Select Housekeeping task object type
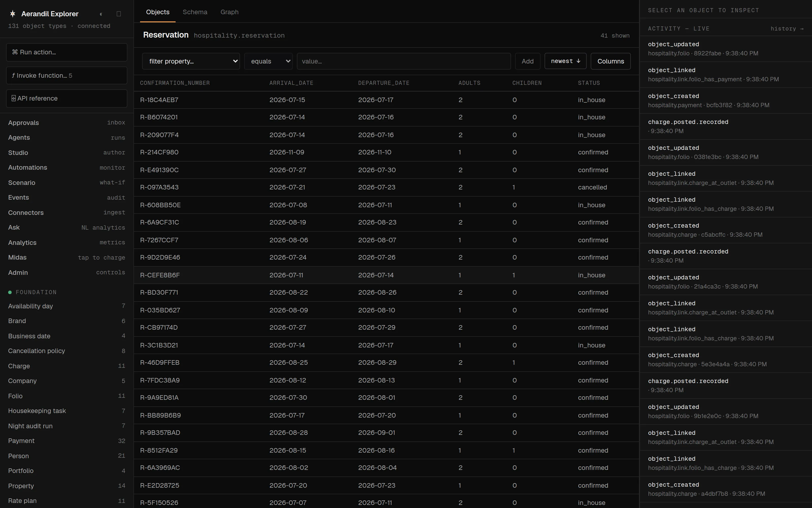 tap(66, 410)
